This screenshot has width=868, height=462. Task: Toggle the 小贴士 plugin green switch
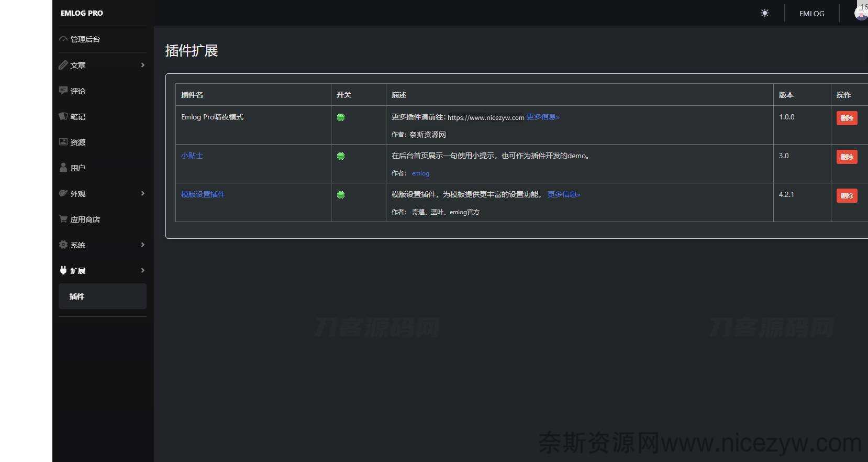[341, 156]
